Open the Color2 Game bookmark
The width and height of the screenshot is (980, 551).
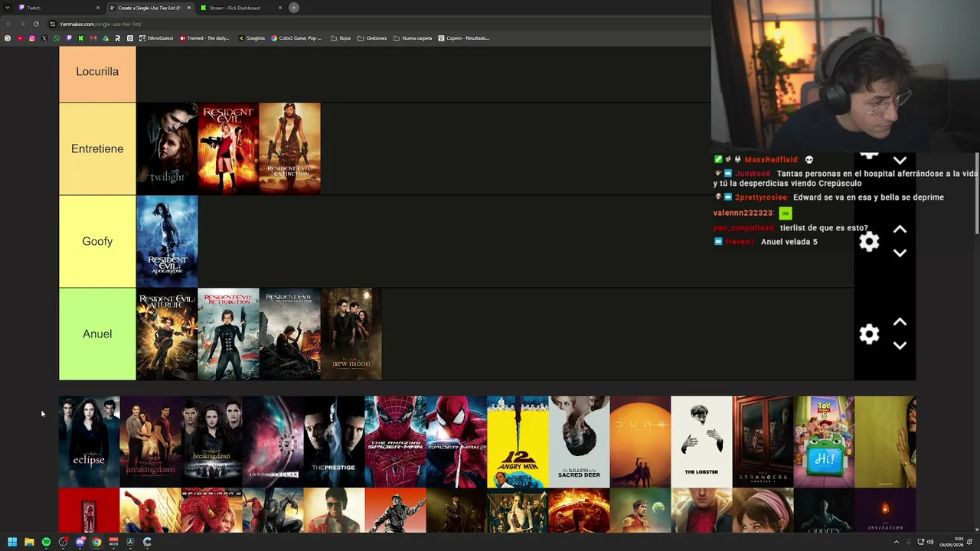coord(297,38)
